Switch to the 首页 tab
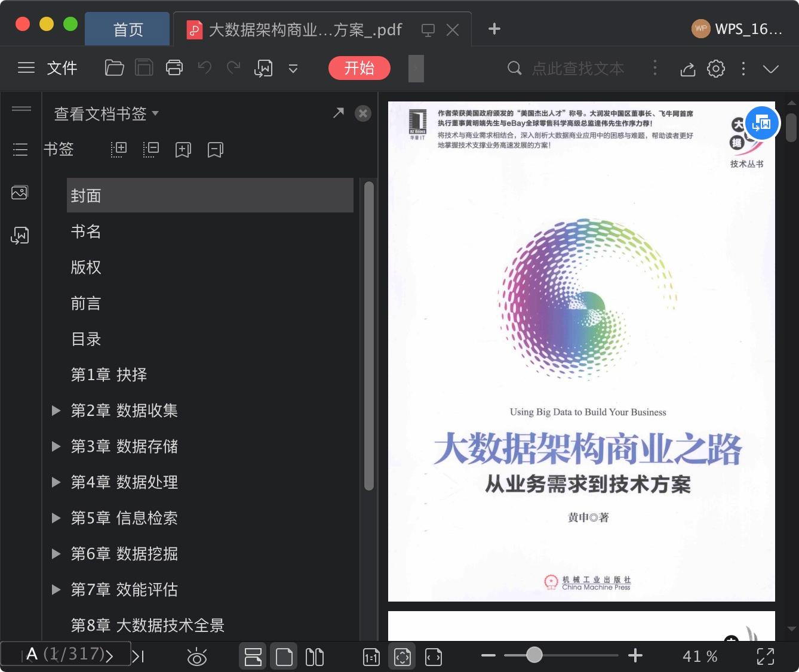The width and height of the screenshot is (799, 672). coord(128,29)
